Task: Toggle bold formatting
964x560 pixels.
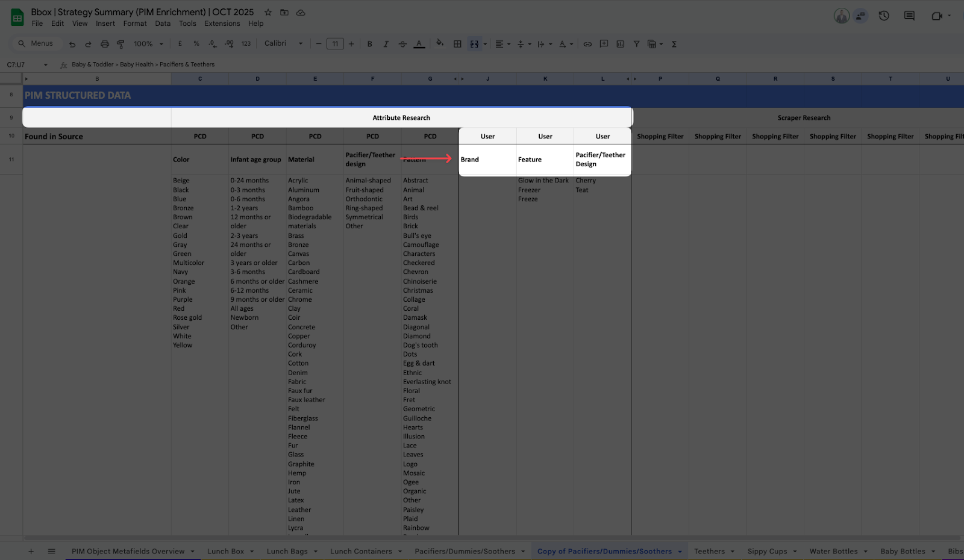Action: pyautogui.click(x=369, y=44)
